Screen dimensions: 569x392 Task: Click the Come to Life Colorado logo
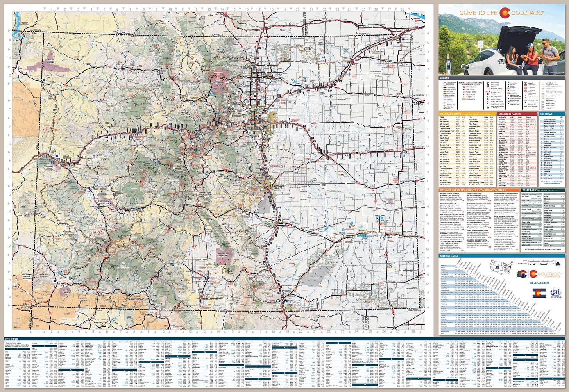point(502,13)
